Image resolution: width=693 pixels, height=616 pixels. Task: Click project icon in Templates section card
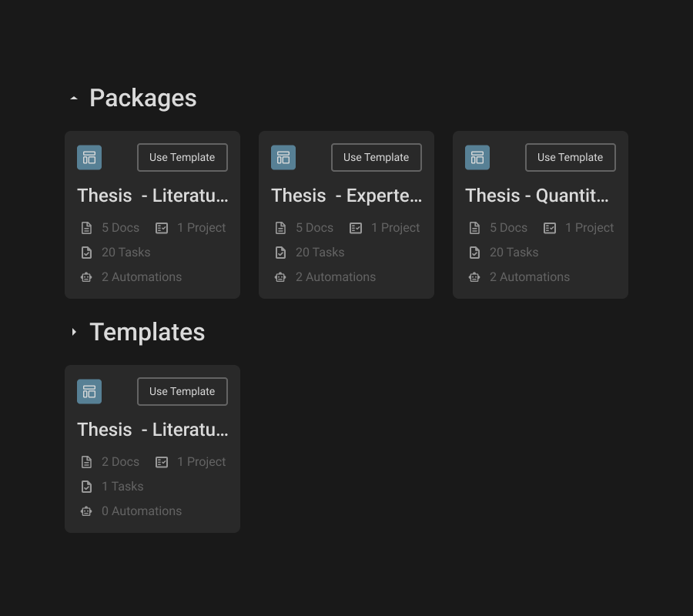(x=162, y=462)
